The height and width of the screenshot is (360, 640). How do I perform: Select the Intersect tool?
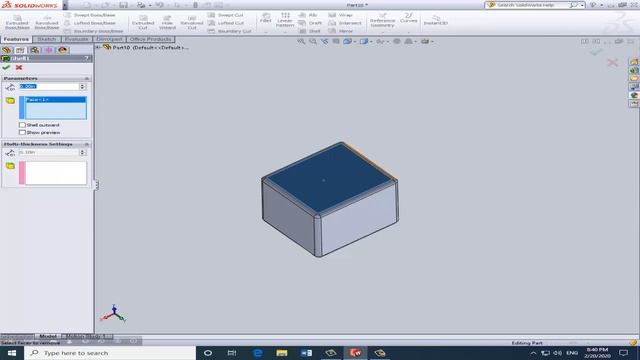345,23
